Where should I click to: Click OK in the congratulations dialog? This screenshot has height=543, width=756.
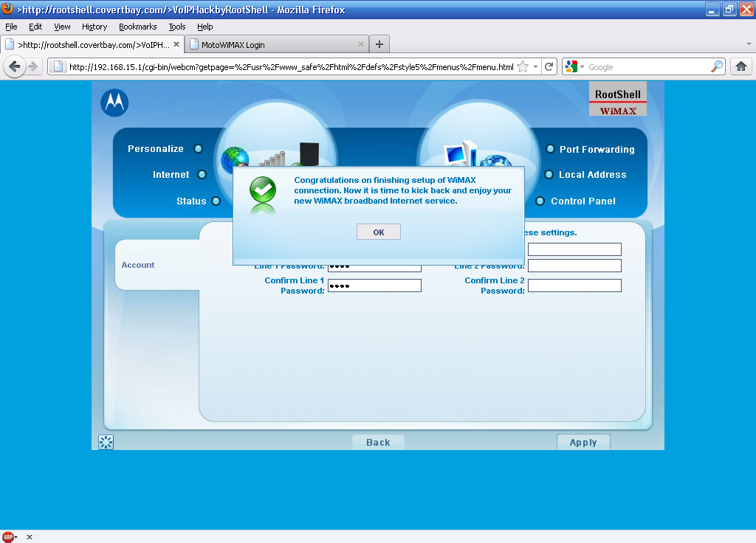click(379, 232)
